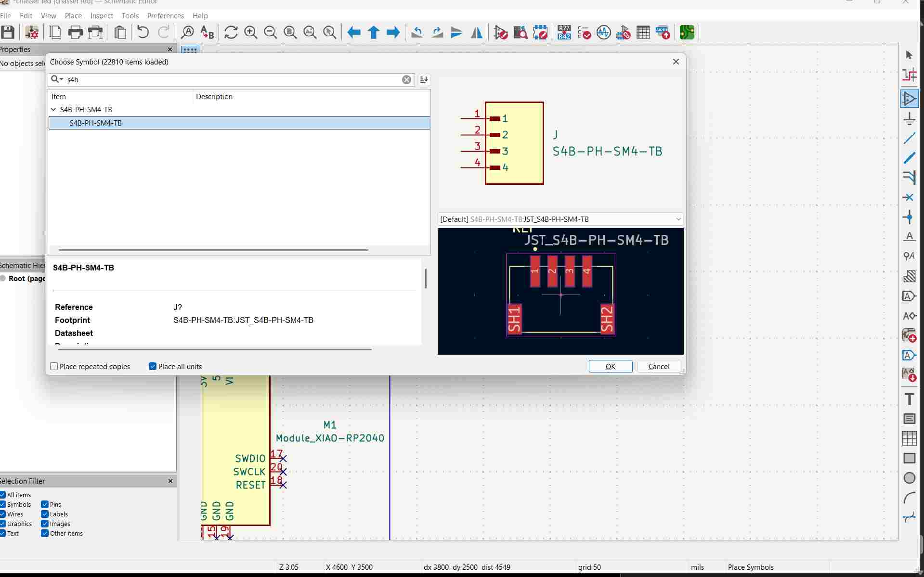This screenshot has width=924, height=577.
Task: Enable Place repeated copies checkbox
Action: click(x=54, y=367)
